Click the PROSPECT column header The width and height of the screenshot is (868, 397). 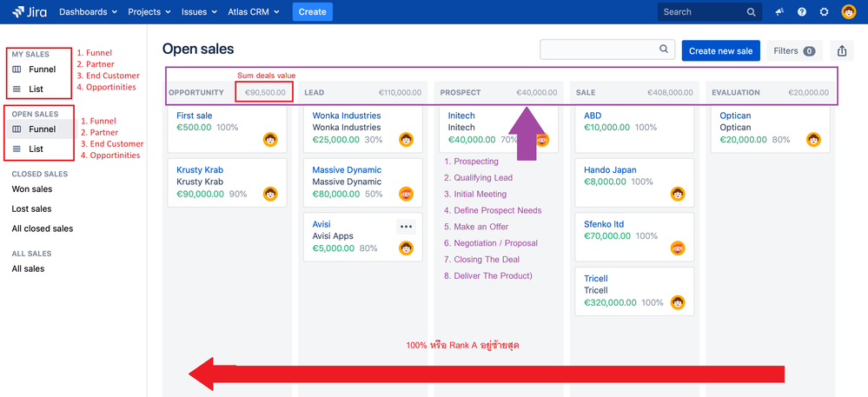(x=461, y=92)
